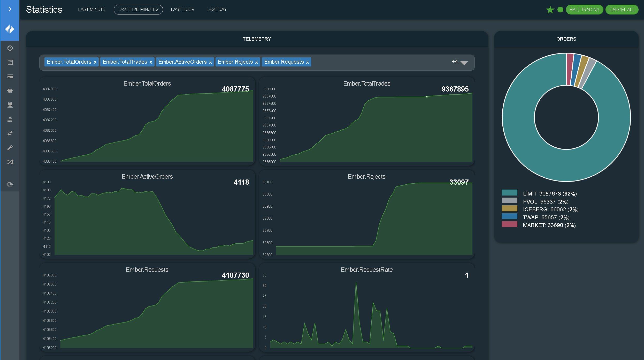Screen dimensions: 644x360
Task: Select the LAST MINUTE time range
Action: click(92, 9)
